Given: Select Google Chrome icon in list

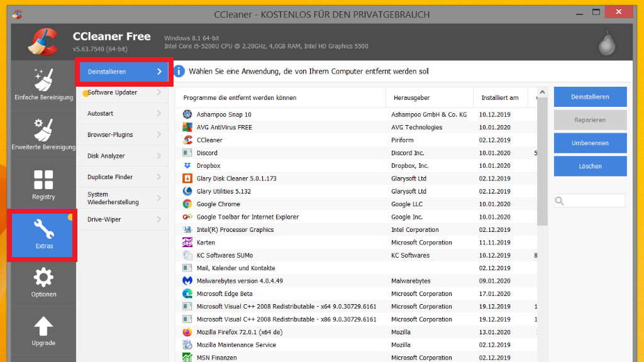Looking at the screenshot, I should pyautogui.click(x=187, y=204).
